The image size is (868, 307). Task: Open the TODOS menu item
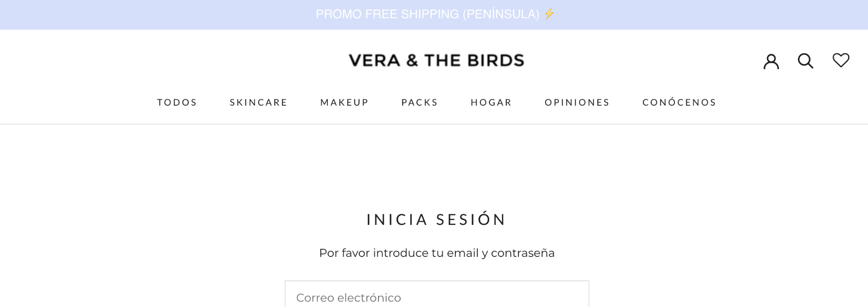(x=177, y=102)
